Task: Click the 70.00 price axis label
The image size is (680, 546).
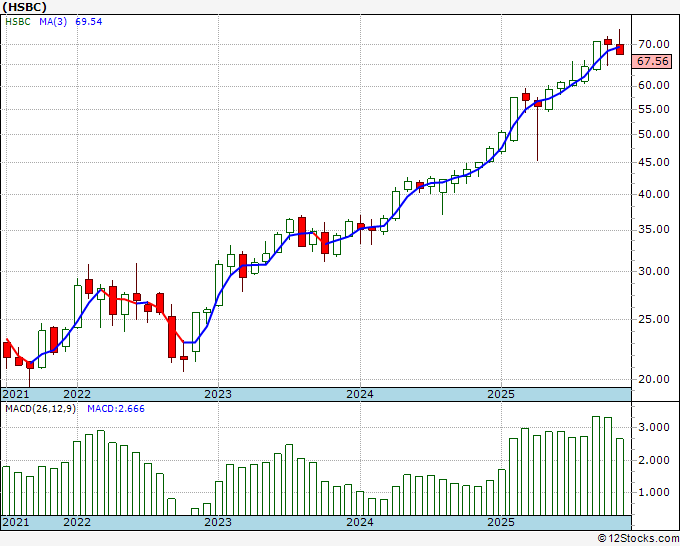Action: 654,44
